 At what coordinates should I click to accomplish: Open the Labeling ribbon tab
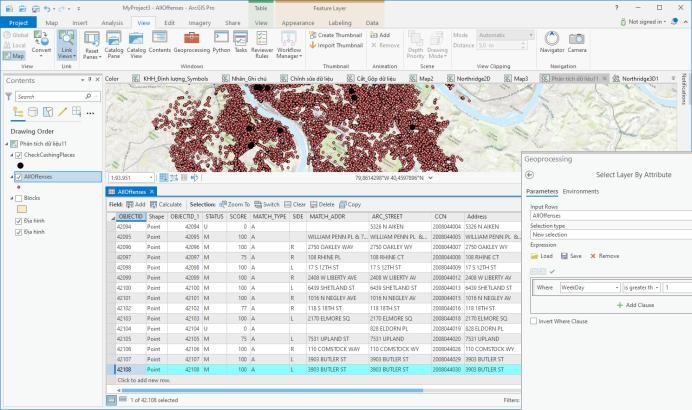point(340,23)
